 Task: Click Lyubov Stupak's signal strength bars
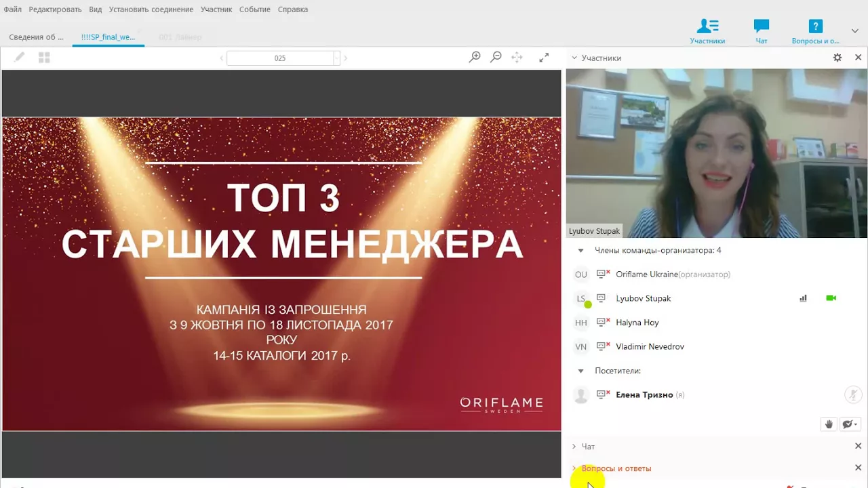[x=803, y=298]
